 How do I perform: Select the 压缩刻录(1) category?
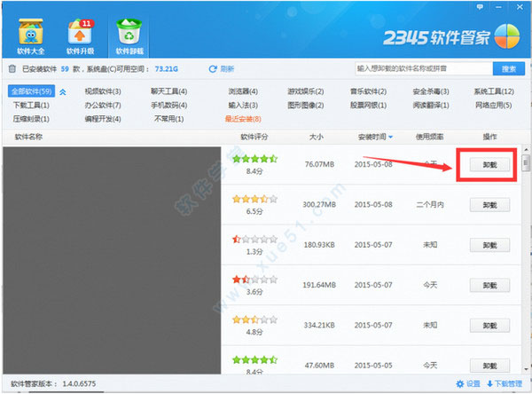click(31, 119)
